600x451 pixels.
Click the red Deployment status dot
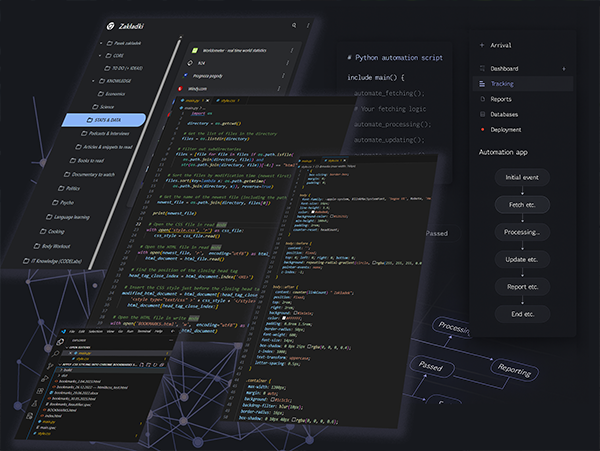(x=482, y=129)
